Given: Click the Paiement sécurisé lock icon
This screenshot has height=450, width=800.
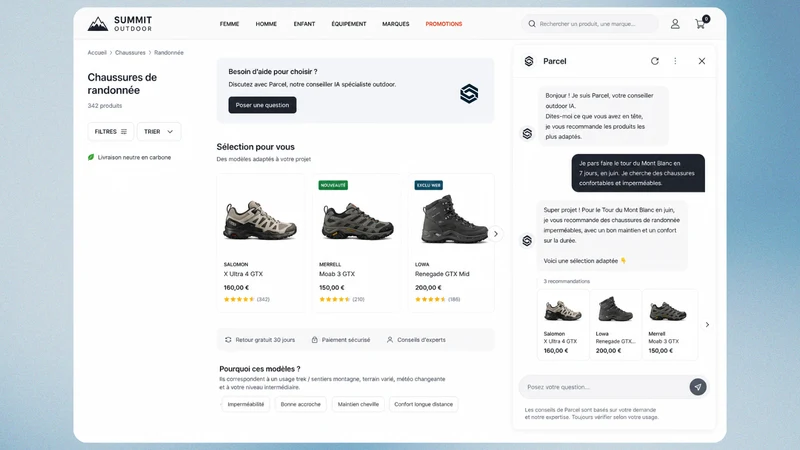Looking at the screenshot, I should pyautogui.click(x=315, y=340).
